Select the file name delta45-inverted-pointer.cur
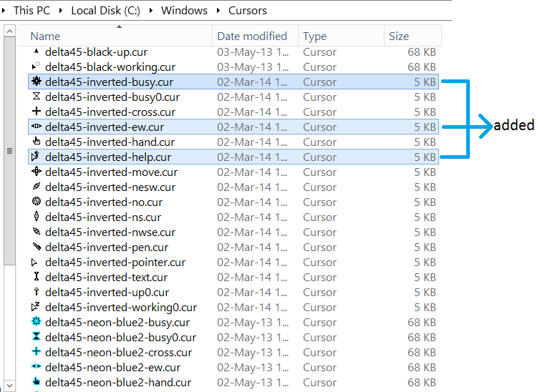 pyautogui.click(x=115, y=262)
